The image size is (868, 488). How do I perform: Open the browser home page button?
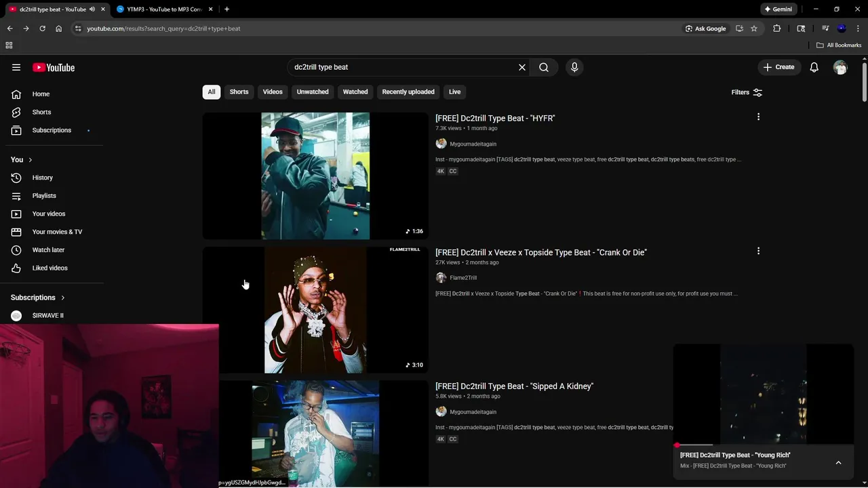(x=58, y=28)
